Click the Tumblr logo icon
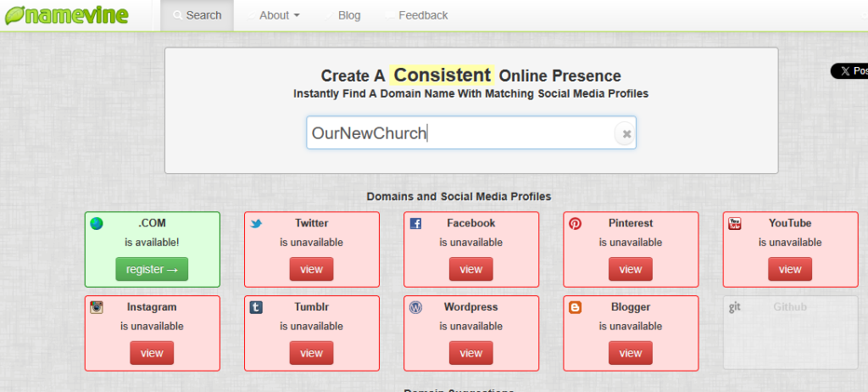Viewport: 868px width, 392px height. [256, 307]
